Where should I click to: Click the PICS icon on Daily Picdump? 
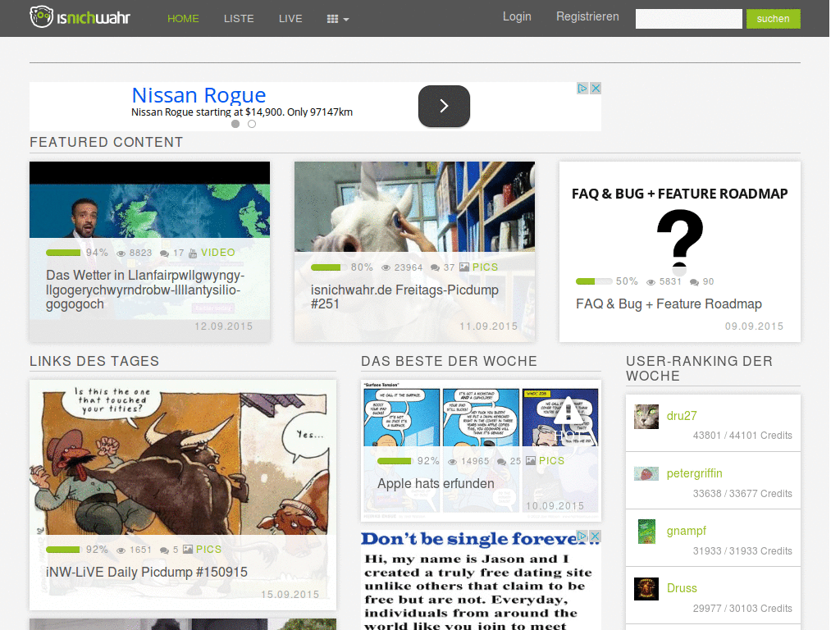[188, 549]
